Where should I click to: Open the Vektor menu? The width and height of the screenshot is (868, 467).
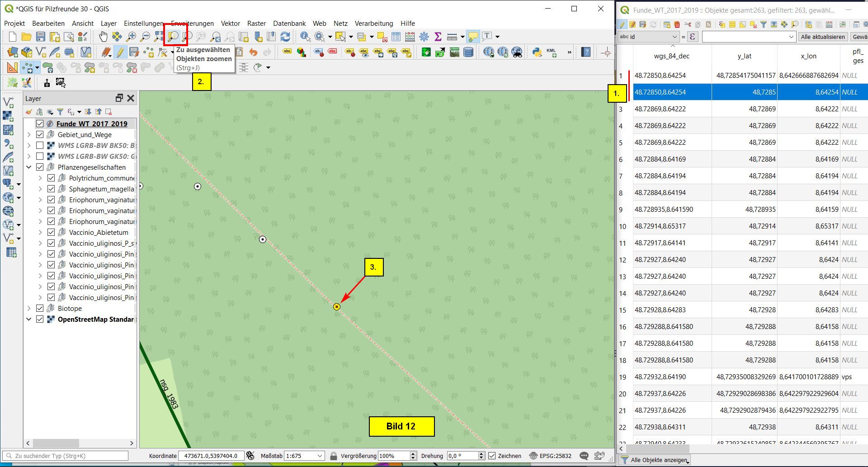(x=230, y=23)
